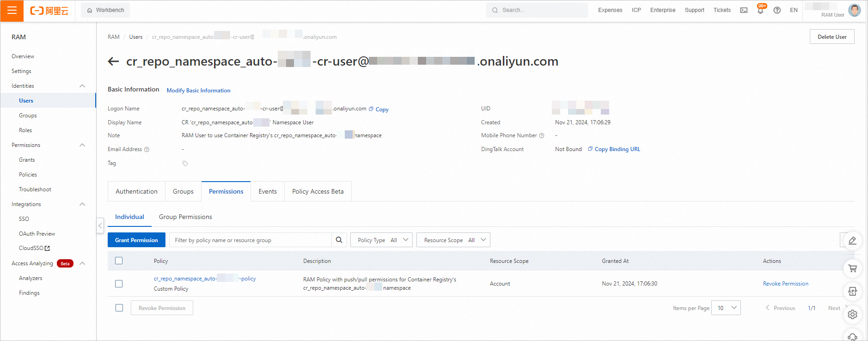This screenshot has width=868, height=341.
Task: Click Email Address help icon
Action: point(147,150)
